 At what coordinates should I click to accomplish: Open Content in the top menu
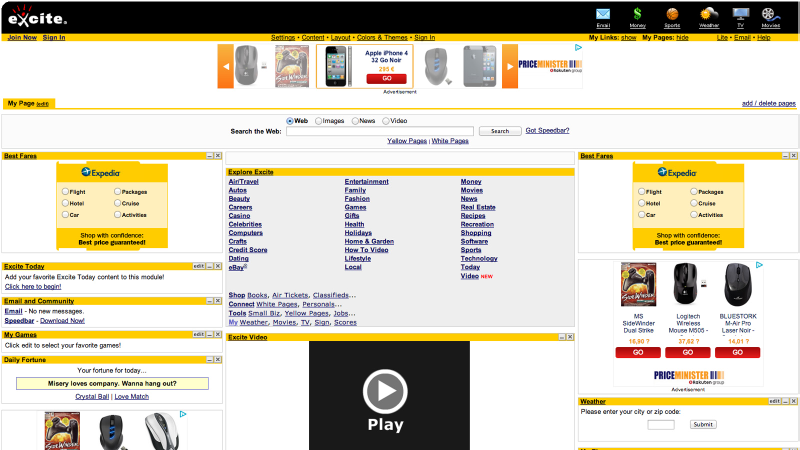coord(313,38)
